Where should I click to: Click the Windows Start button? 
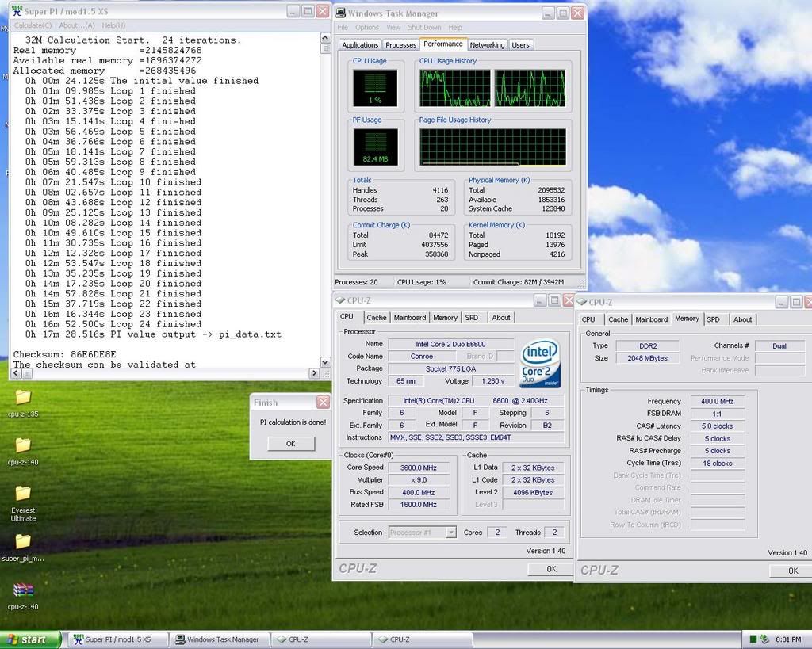pyautogui.click(x=30, y=639)
